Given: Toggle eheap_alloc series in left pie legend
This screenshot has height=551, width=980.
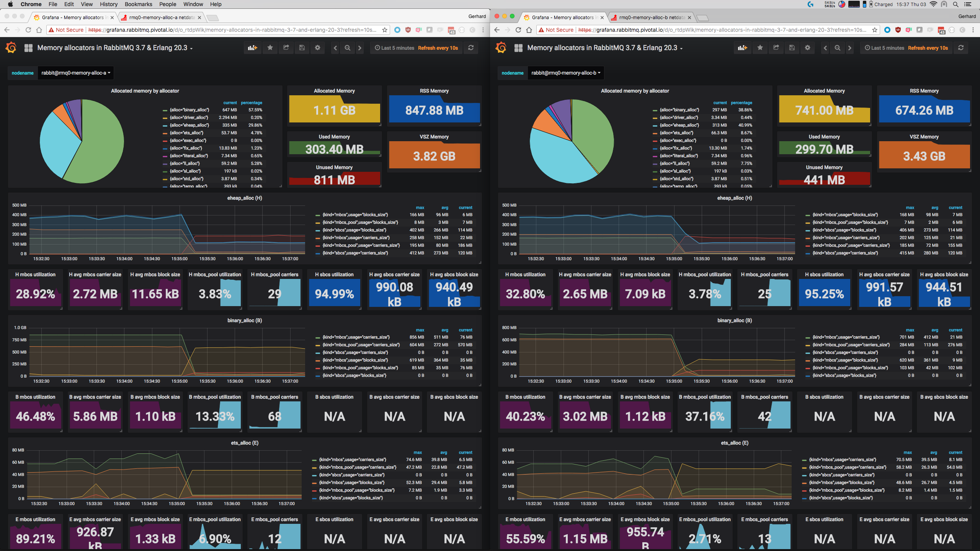Looking at the screenshot, I should (189, 125).
